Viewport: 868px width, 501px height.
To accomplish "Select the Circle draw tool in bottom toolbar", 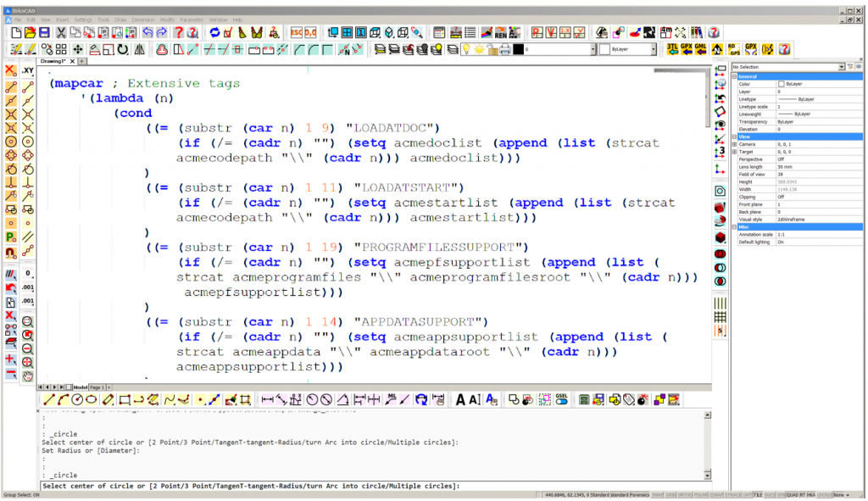I will click(77, 399).
